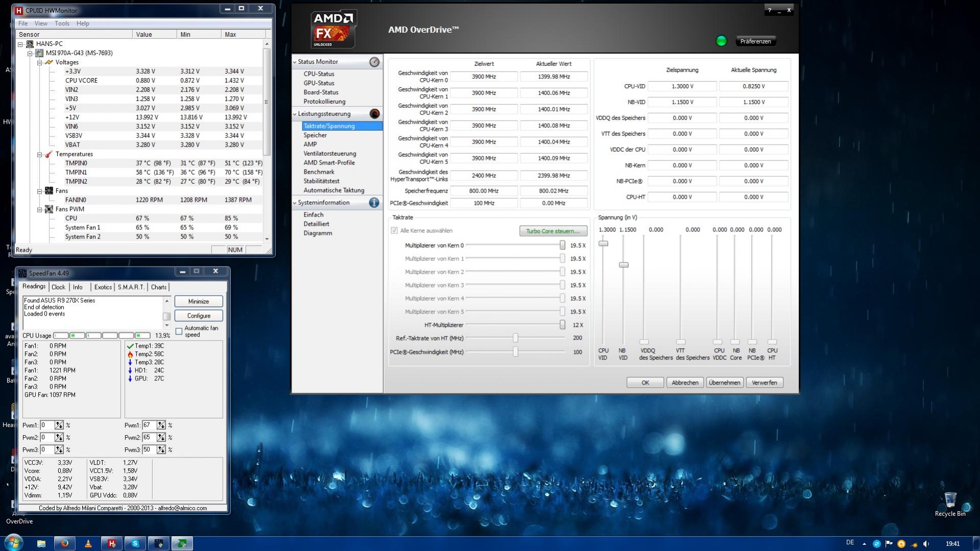Click the Voltages lightning icon in HWMonitor

(x=49, y=62)
